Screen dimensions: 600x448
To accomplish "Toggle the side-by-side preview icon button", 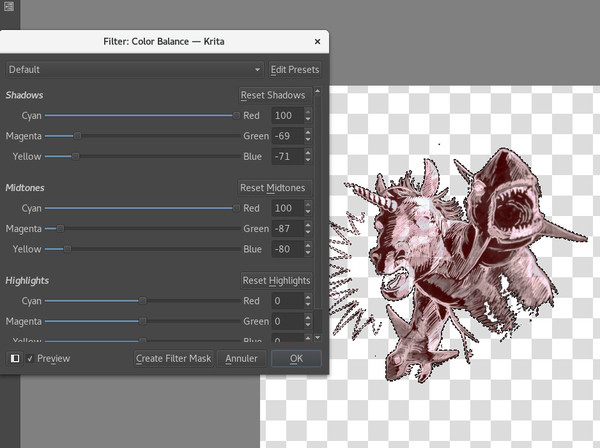I will tap(15, 358).
